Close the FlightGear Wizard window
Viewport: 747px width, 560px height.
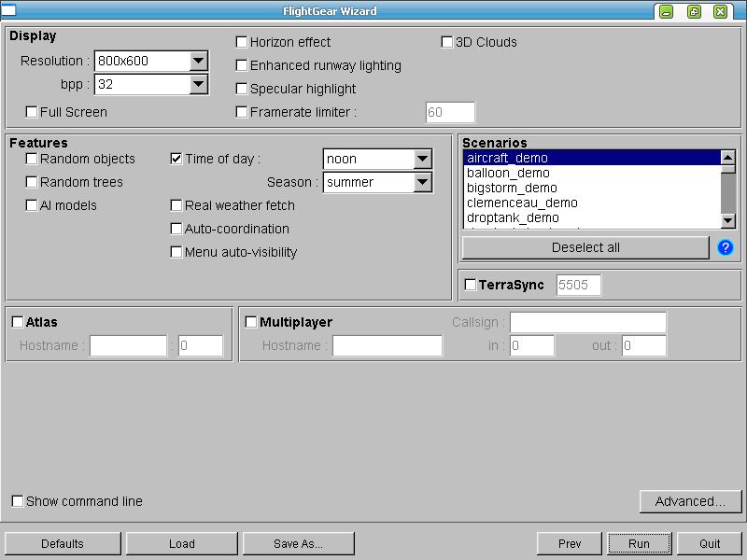pos(720,11)
